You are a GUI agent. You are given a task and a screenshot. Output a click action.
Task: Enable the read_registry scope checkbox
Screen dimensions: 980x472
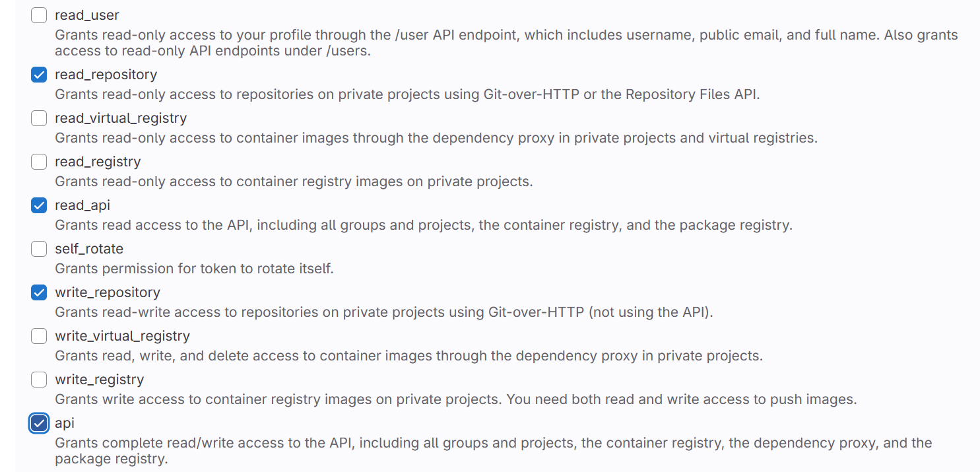(x=38, y=162)
